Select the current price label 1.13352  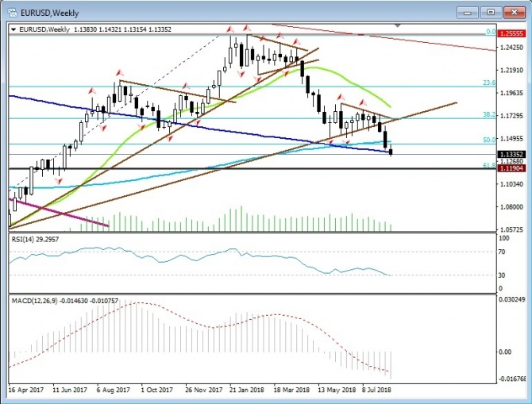(512, 154)
